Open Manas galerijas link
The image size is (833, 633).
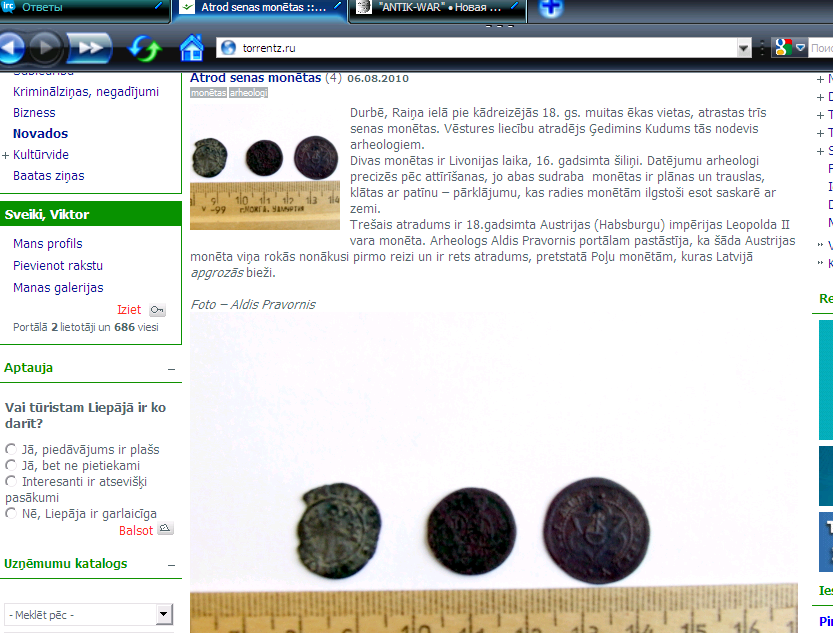click(58, 288)
